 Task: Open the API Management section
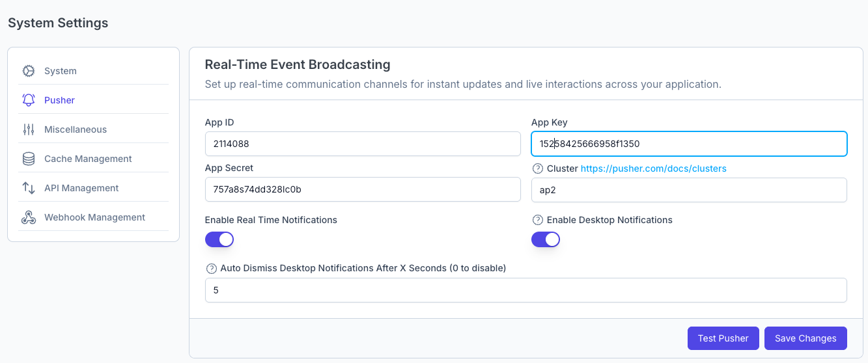click(81, 188)
